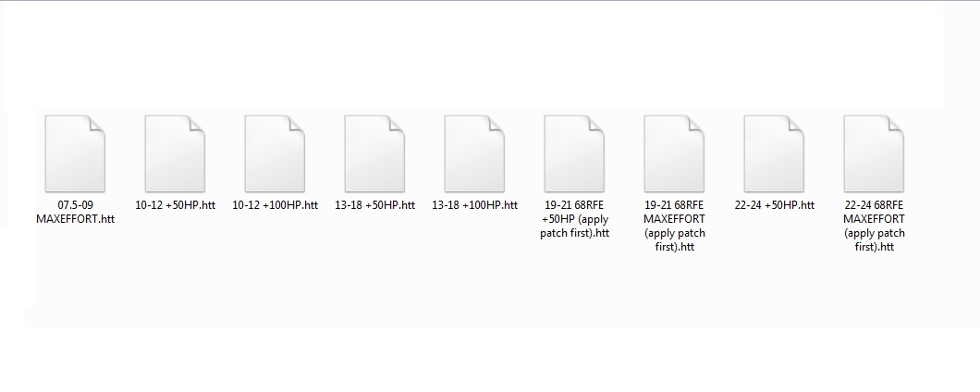Click the filename text '07.5-09 MAXEFFORT.htt'
This screenshot has width=980, height=392.
point(76,212)
